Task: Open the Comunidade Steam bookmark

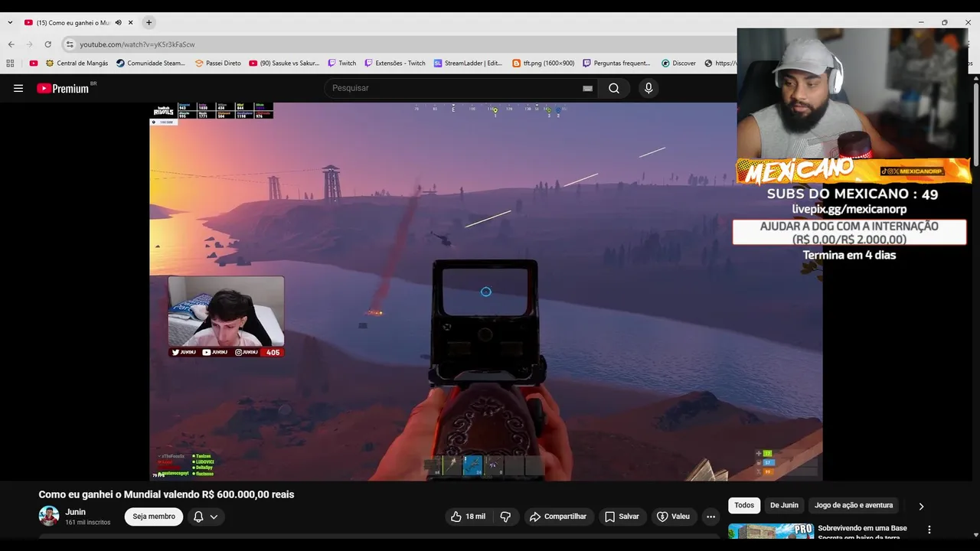Action: pyautogui.click(x=151, y=64)
